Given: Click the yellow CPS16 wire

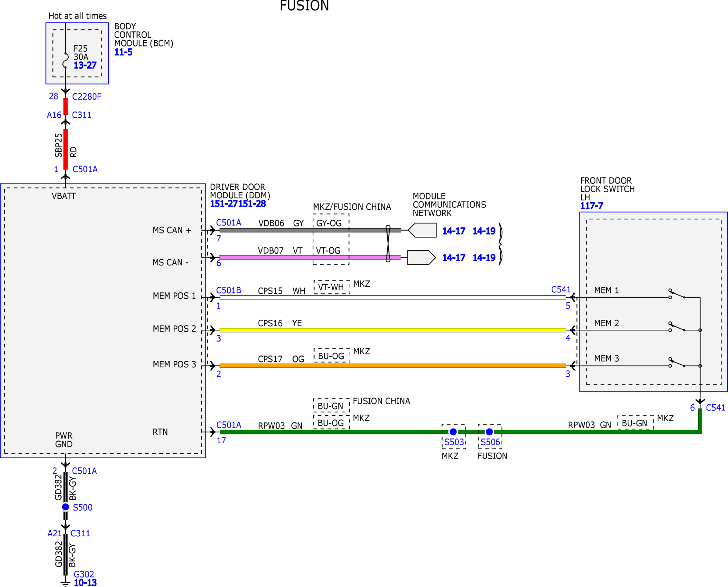Looking at the screenshot, I should point(392,330).
